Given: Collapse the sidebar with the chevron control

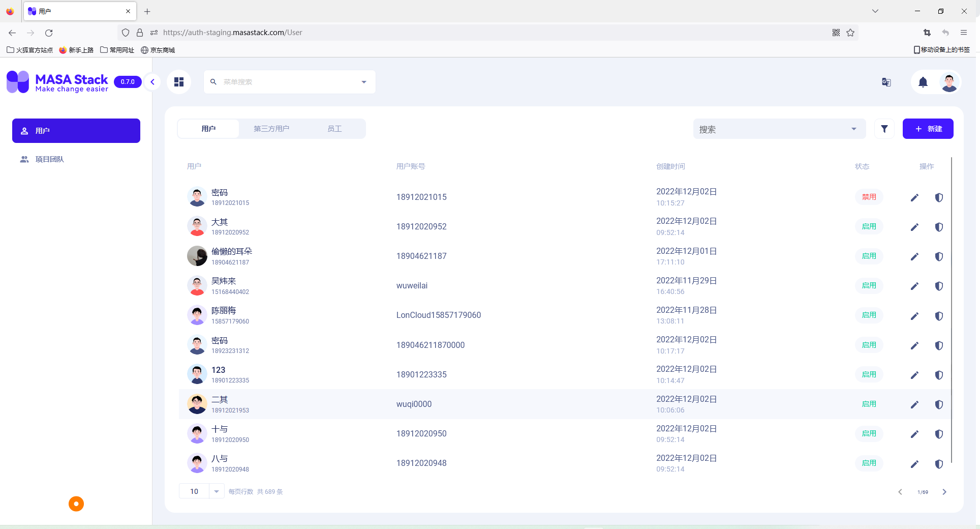Looking at the screenshot, I should coord(152,81).
